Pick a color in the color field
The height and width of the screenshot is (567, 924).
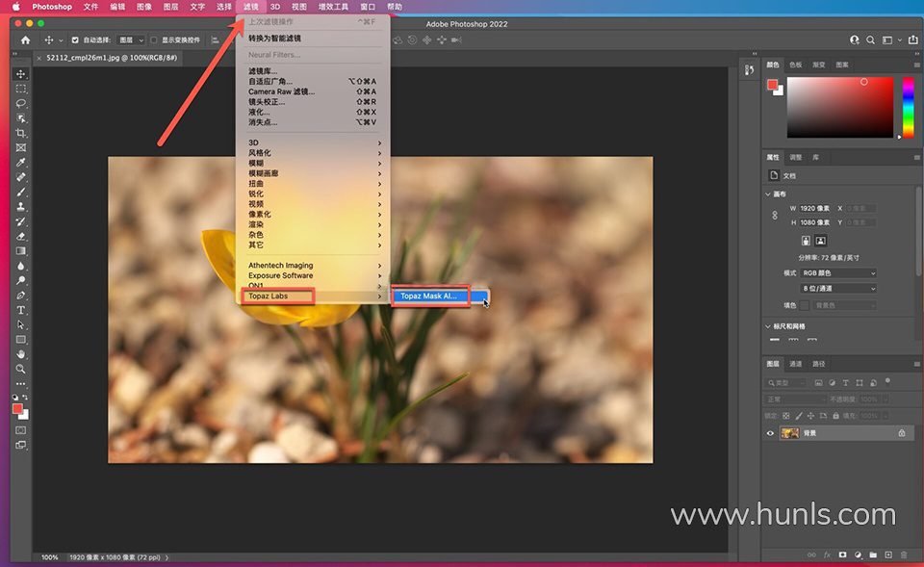839,108
